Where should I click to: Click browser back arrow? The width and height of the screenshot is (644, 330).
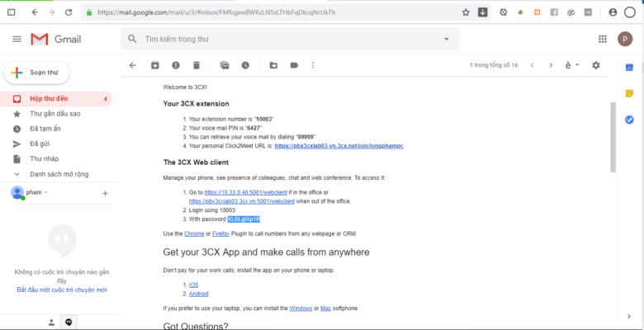[x=35, y=12]
